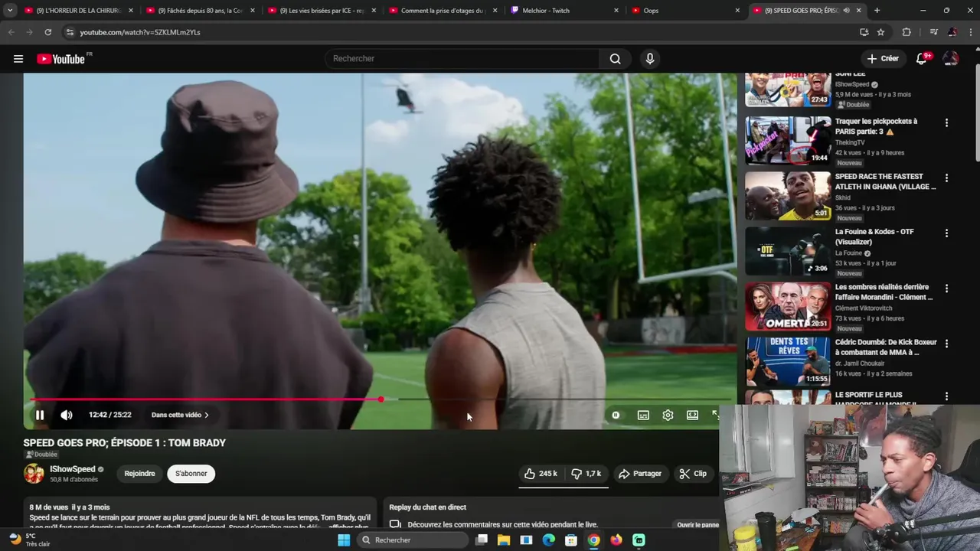Switch to L'HORREUR DE LA CHIRUR tab

point(79,11)
